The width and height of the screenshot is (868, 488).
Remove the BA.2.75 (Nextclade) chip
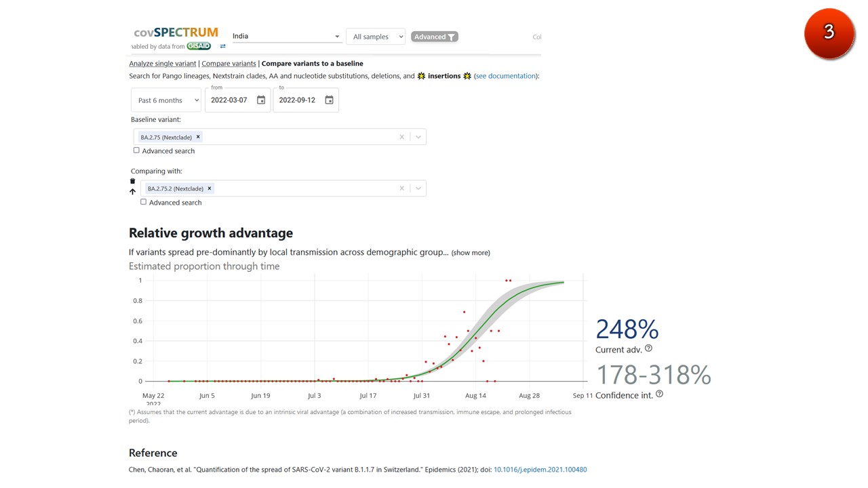pyautogui.click(x=198, y=137)
